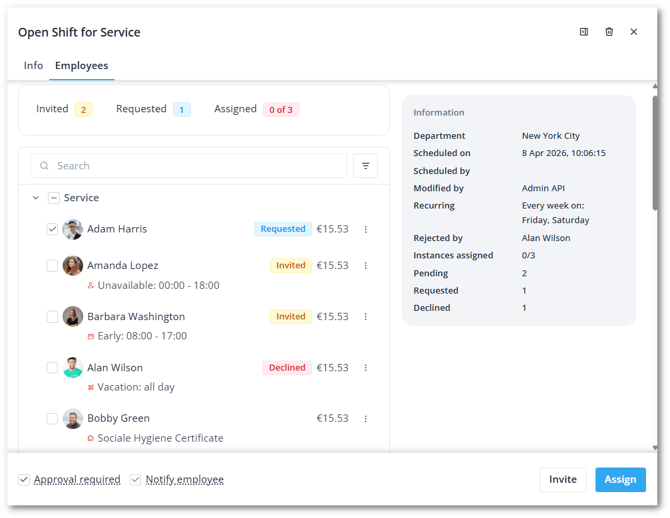670x518 pixels.
Task: Show the Invited employees filter
Action: pos(63,109)
